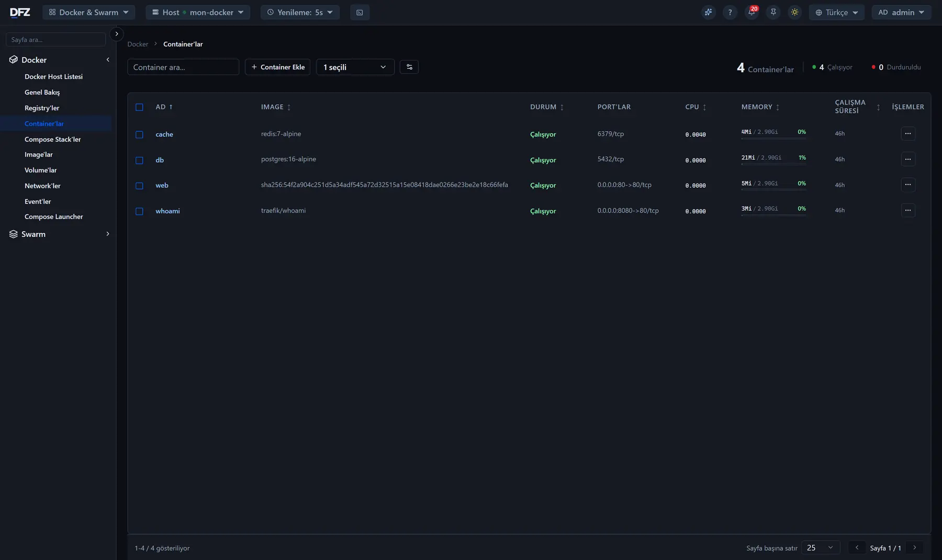Viewport: 942px width, 560px height.
Task: Open Compose Launcher in sidebar
Action: [x=53, y=216]
